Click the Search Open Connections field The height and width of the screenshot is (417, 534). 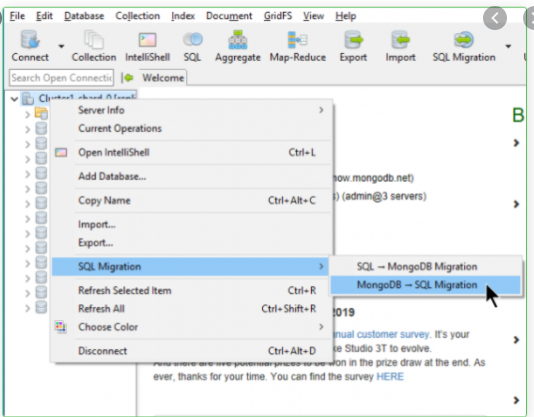[x=62, y=78]
